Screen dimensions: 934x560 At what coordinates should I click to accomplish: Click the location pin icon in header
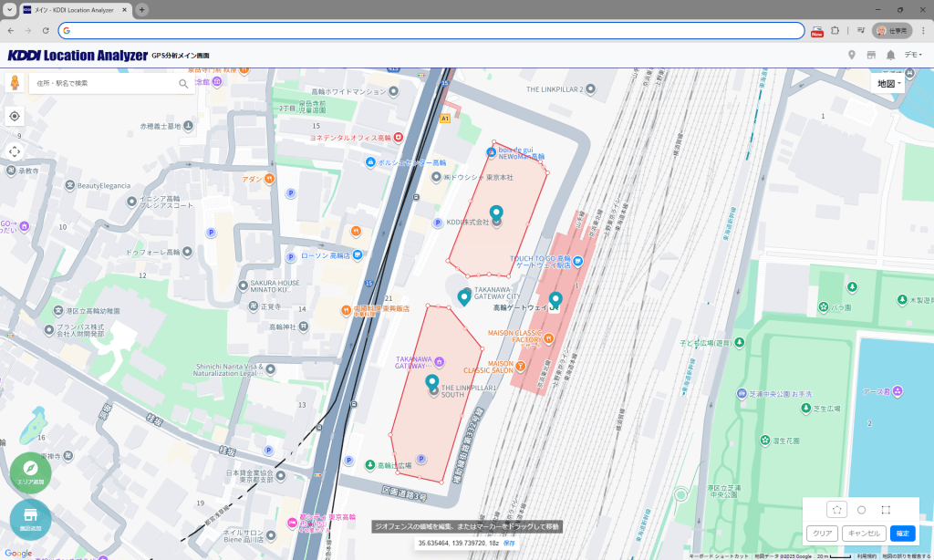[x=852, y=55]
